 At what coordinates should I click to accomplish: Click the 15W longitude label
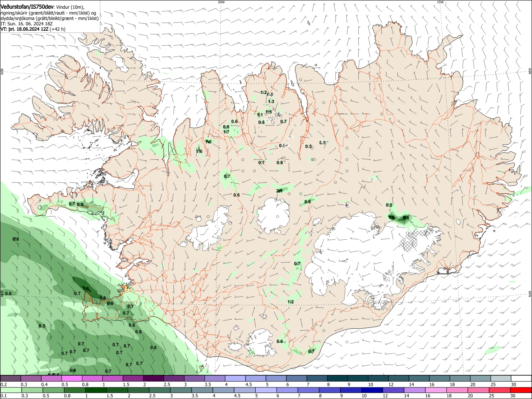440,2
